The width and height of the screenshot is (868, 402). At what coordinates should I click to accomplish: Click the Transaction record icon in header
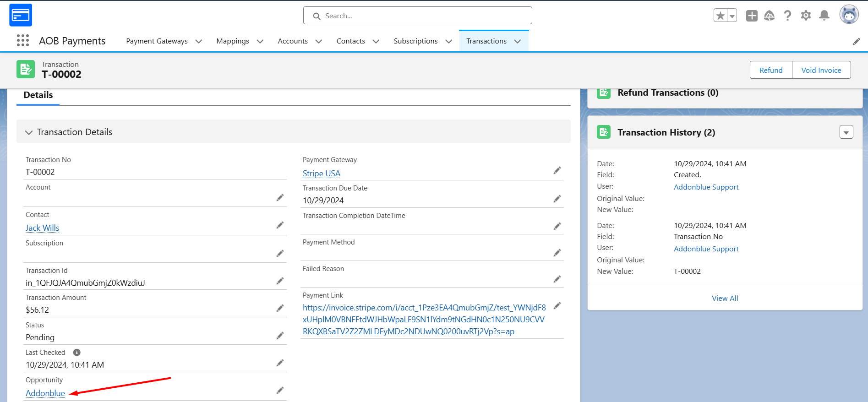click(x=26, y=70)
